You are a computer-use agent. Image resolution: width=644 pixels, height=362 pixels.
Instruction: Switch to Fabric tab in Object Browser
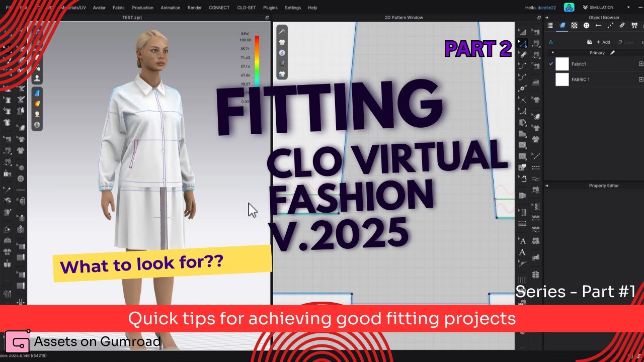pyautogui.click(x=562, y=25)
